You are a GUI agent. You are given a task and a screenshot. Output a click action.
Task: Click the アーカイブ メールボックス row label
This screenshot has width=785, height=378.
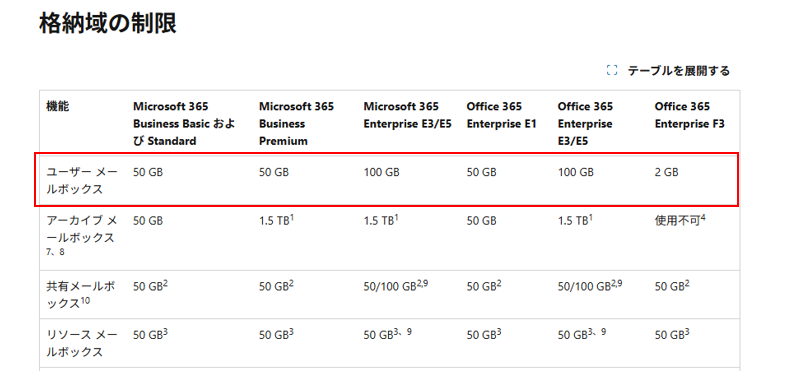pyautogui.click(x=82, y=229)
